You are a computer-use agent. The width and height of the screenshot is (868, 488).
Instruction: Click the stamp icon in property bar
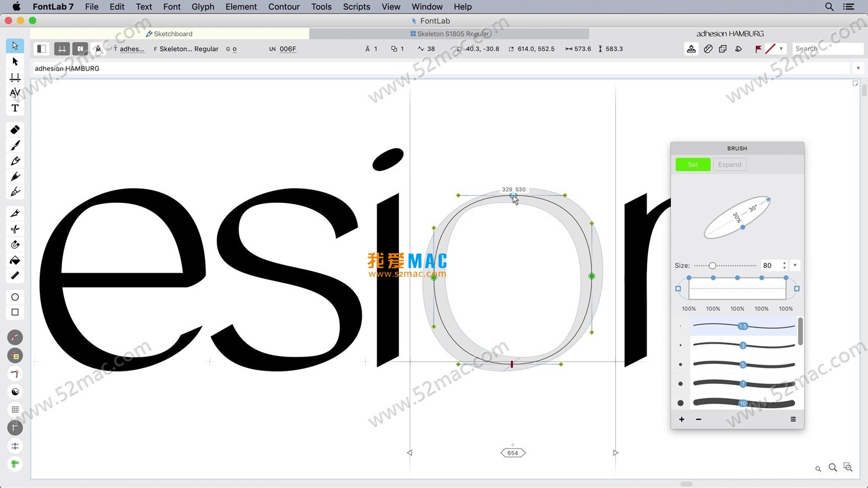(691, 49)
